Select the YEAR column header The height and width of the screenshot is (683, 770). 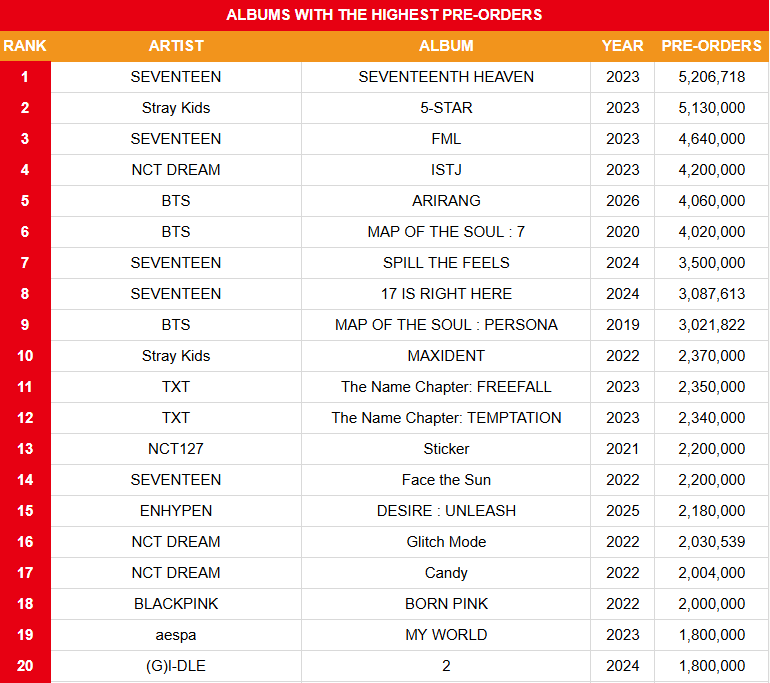[622, 46]
